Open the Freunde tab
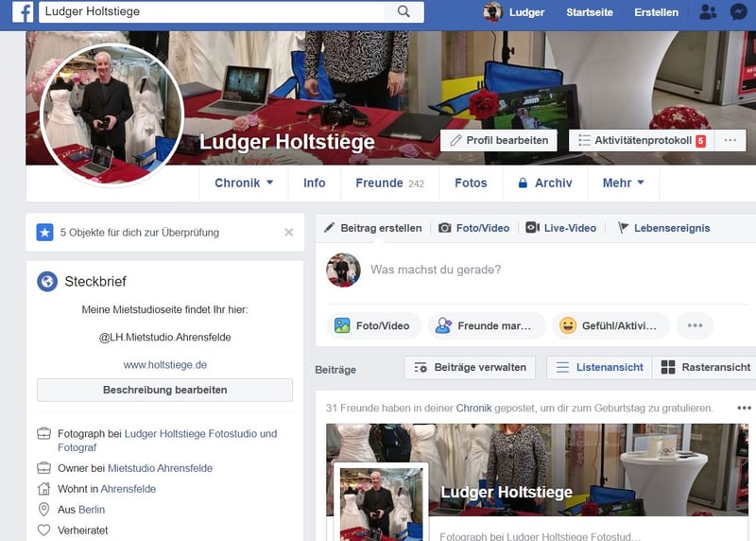The width and height of the screenshot is (756, 541). coord(389,183)
